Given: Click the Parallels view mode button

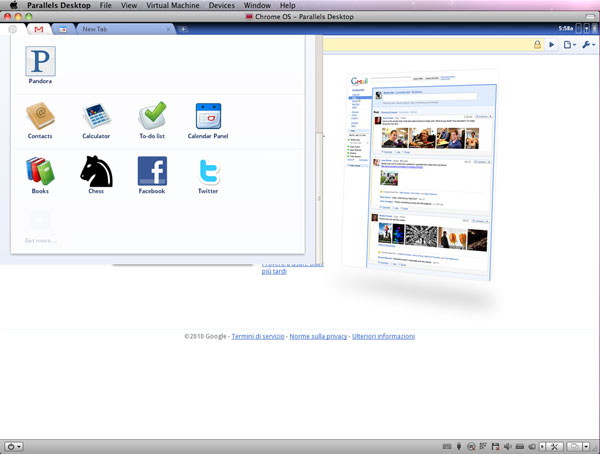Looking at the screenshot, I should pyautogui.click(x=574, y=446).
